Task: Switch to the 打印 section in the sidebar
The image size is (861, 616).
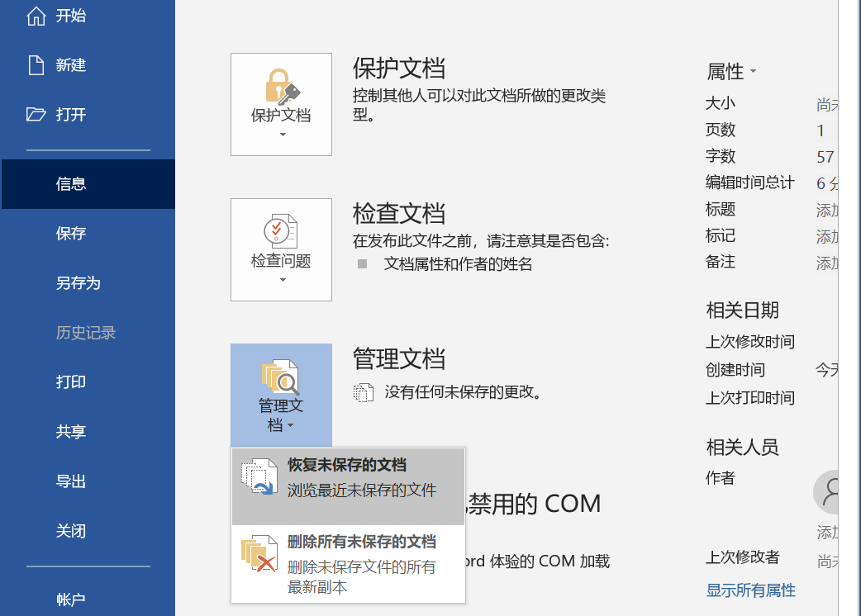Action: (x=71, y=381)
